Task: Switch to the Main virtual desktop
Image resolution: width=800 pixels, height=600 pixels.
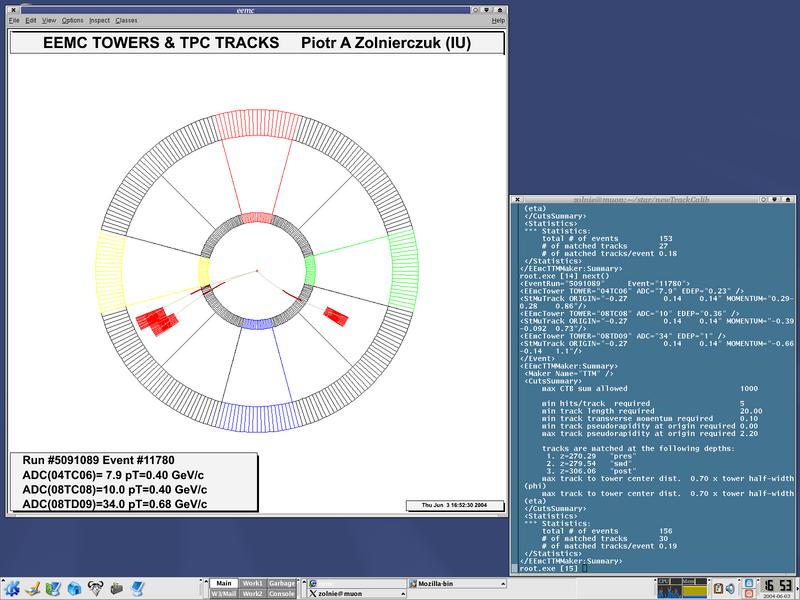Action: coord(223,583)
